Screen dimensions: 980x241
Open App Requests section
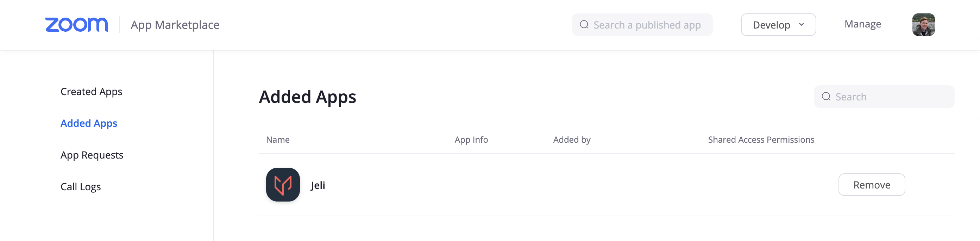coord(92,155)
